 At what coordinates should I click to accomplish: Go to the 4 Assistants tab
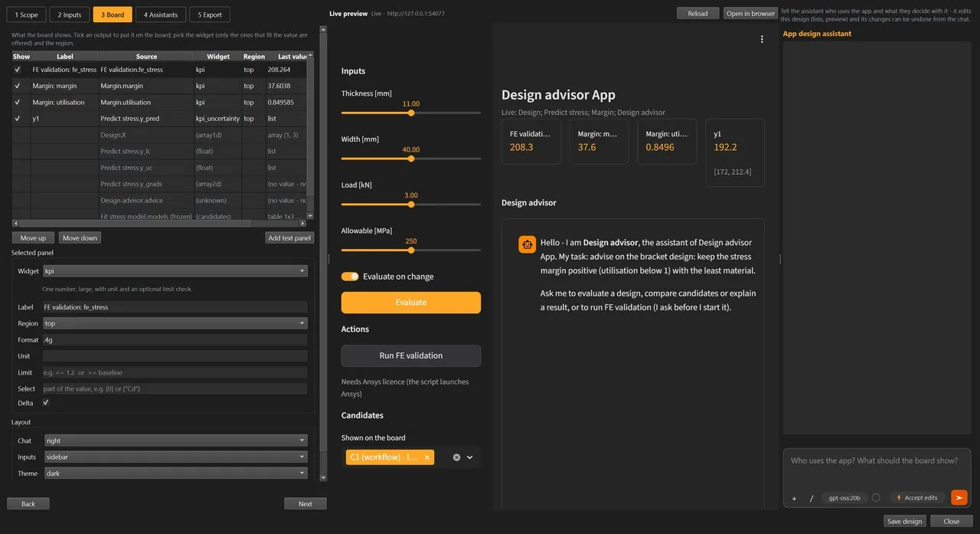tap(161, 15)
